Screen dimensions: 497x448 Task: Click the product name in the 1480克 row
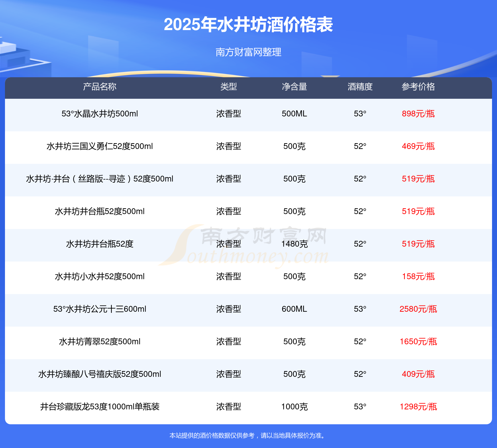(100, 244)
